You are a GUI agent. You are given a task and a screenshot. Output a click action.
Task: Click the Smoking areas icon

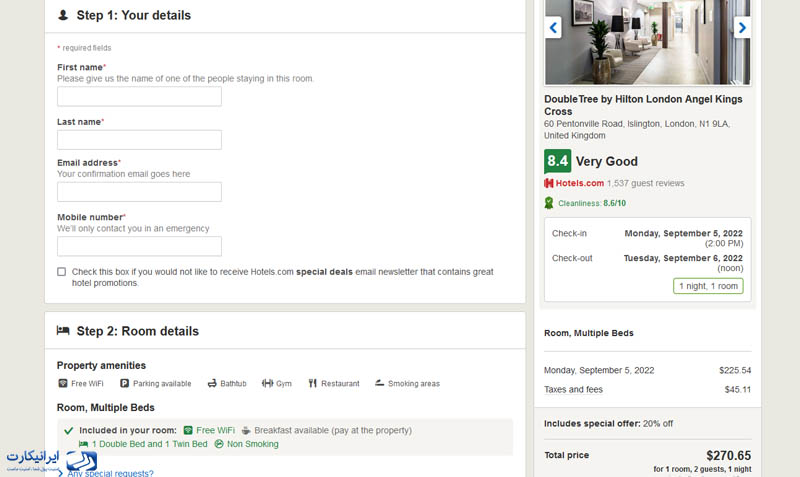click(x=380, y=383)
